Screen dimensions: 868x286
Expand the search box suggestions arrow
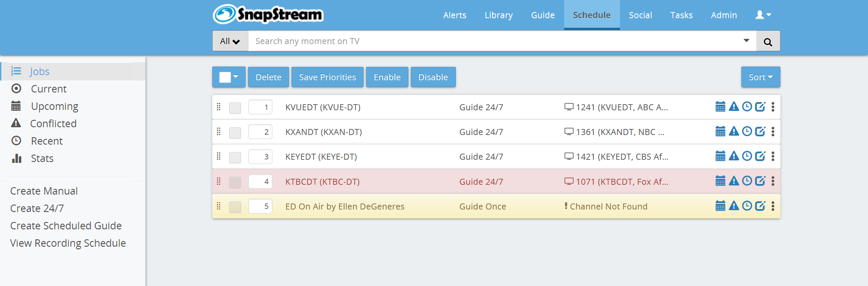pyautogui.click(x=746, y=40)
